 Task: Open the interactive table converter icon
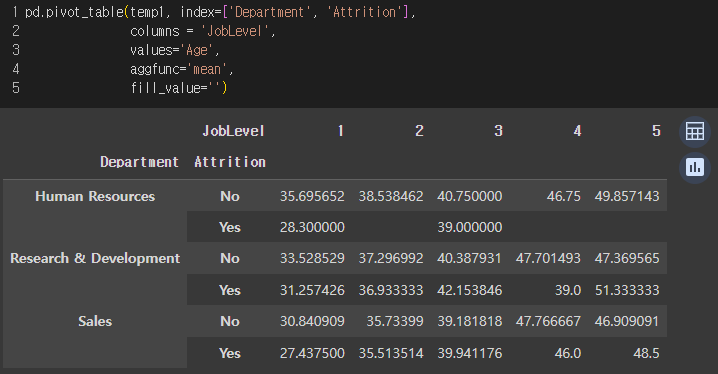pos(695,132)
